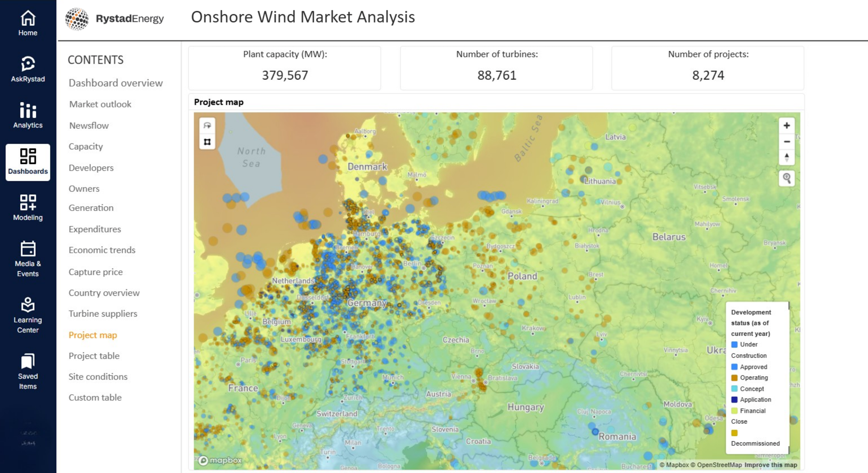Open Turbine suppliers page
Image resolution: width=868 pixels, height=473 pixels.
click(103, 314)
